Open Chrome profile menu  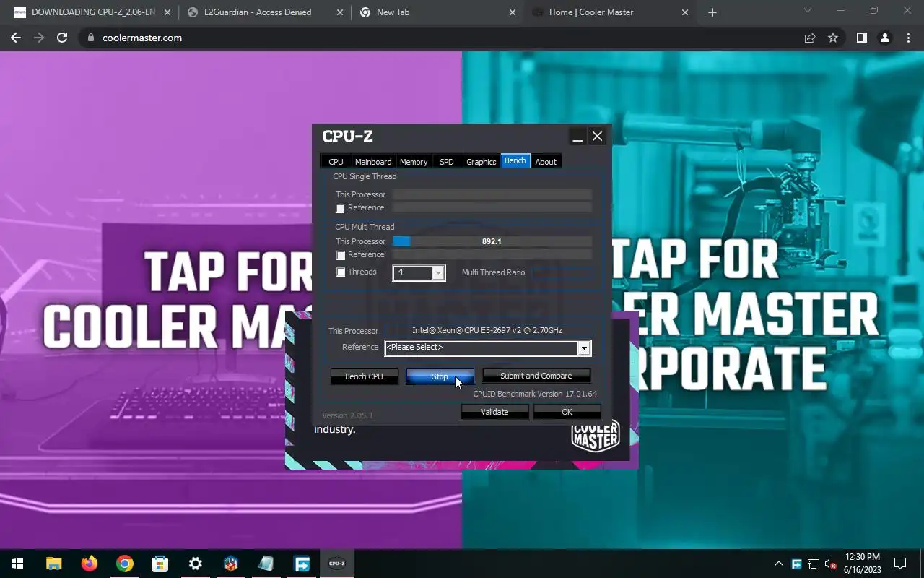[885, 38]
